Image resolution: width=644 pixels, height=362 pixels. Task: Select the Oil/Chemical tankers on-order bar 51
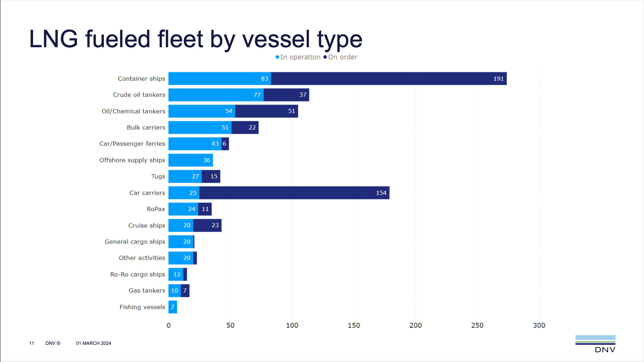click(x=267, y=111)
